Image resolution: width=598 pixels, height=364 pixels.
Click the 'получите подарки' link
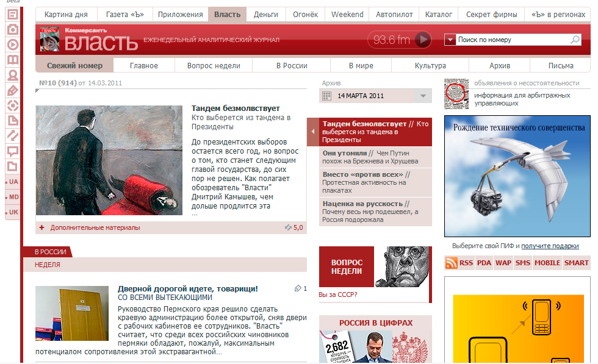tap(550, 246)
